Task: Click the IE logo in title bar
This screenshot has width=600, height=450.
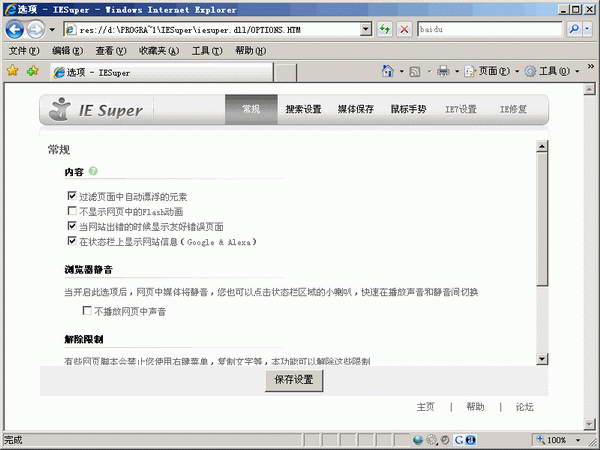Action: [10, 9]
